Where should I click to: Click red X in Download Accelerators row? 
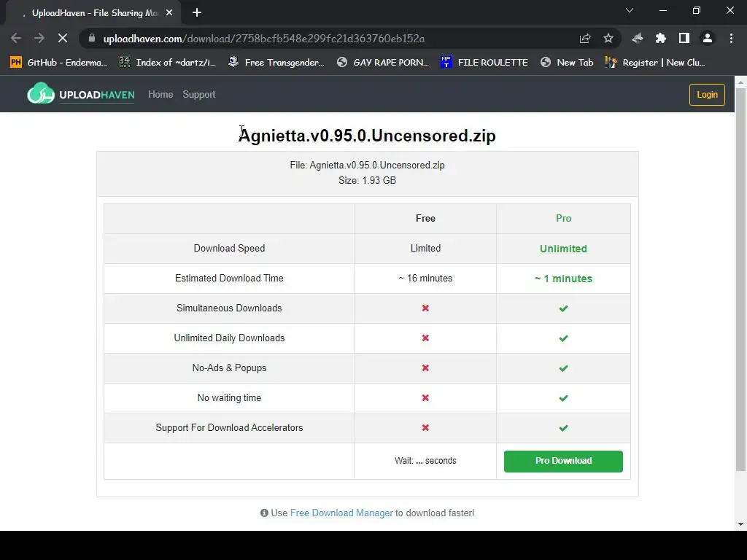pos(425,427)
